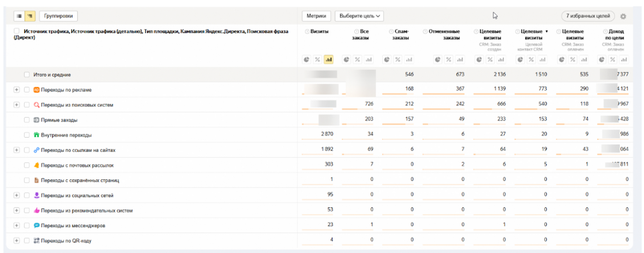Expand the Переходы из поисковых систем row

(x=16, y=105)
